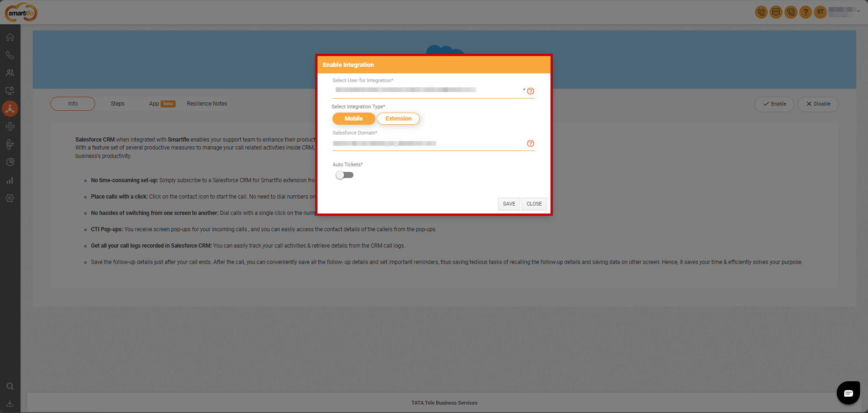
Task: Click the 'No time-consuming set-up:' bullet text
Action: click(124, 180)
